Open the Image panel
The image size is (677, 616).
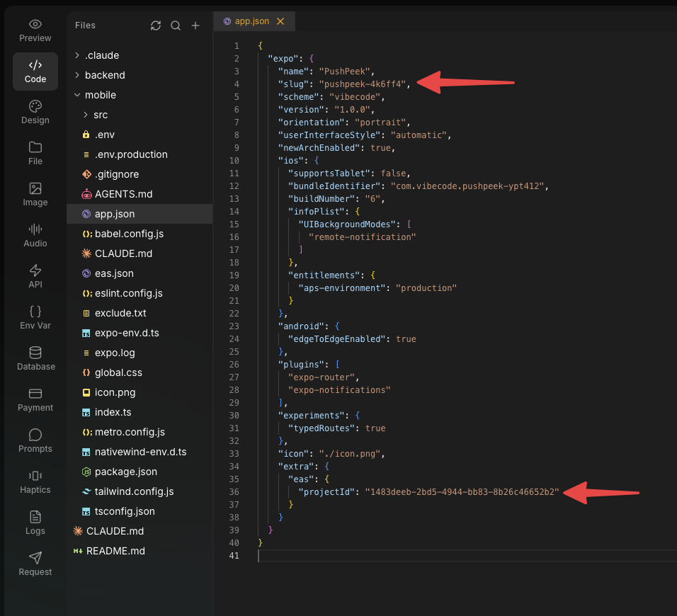pyautogui.click(x=35, y=193)
